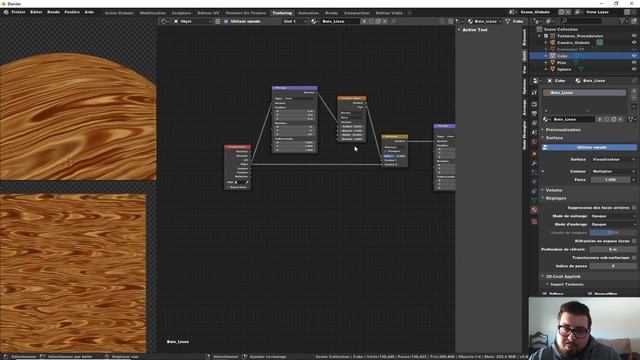
Task: Switch to the Texturing workspace tab
Action: [x=282, y=13]
